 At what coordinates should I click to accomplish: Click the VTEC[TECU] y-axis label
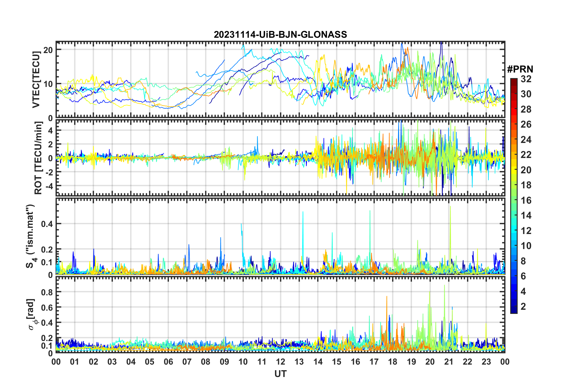36,80
